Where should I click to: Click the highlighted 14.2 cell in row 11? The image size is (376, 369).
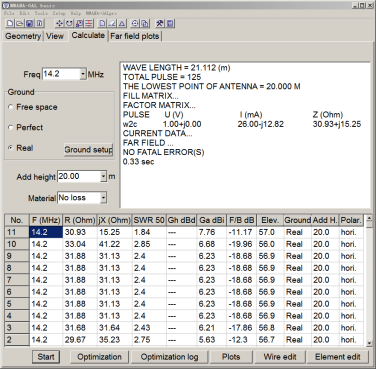(x=46, y=232)
